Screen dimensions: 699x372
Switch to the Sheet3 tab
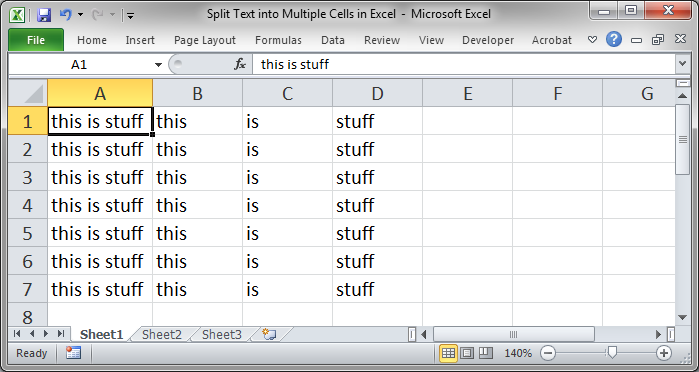222,335
